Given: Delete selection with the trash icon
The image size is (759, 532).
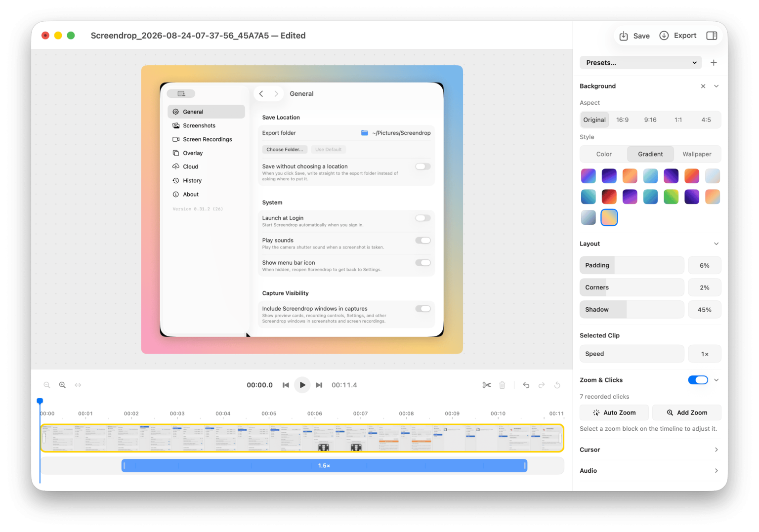Looking at the screenshot, I should [502, 385].
